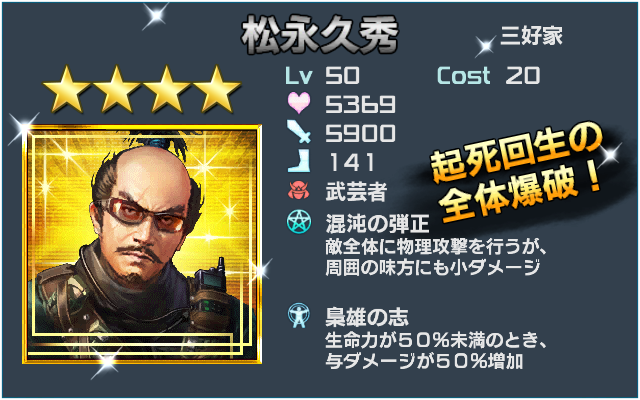Click the 三好家 clan label
640x400 pixels.
[x=531, y=36]
